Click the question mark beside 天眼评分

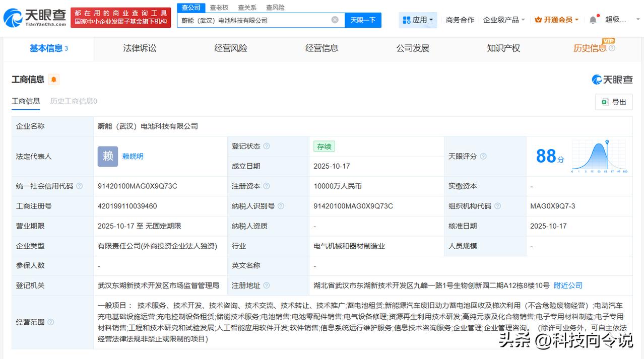(483, 156)
